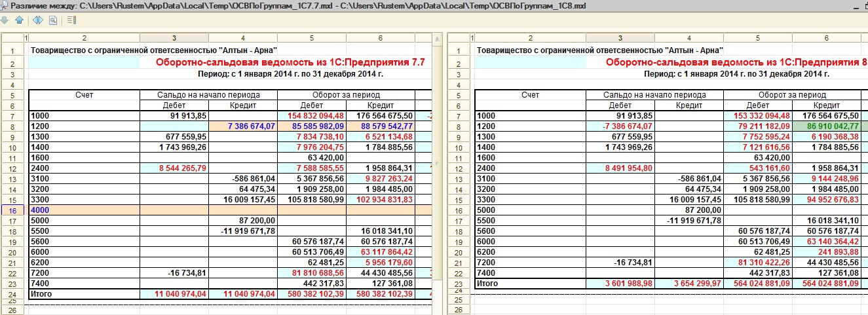Select row 16 header in left pane
The width and height of the screenshot is (868, 315).
(12, 210)
